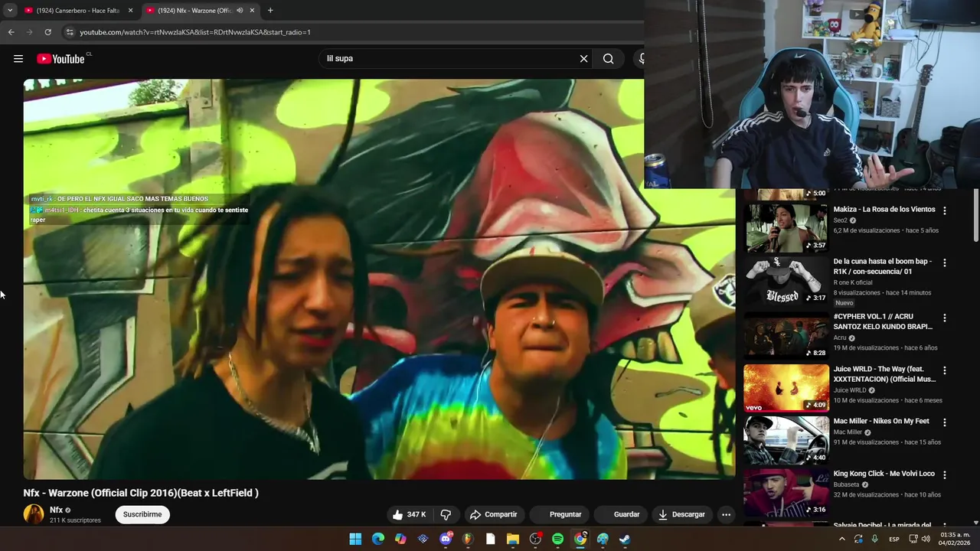Click the Suscribirme button
The height and width of the screenshot is (551, 980).
coord(142,514)
